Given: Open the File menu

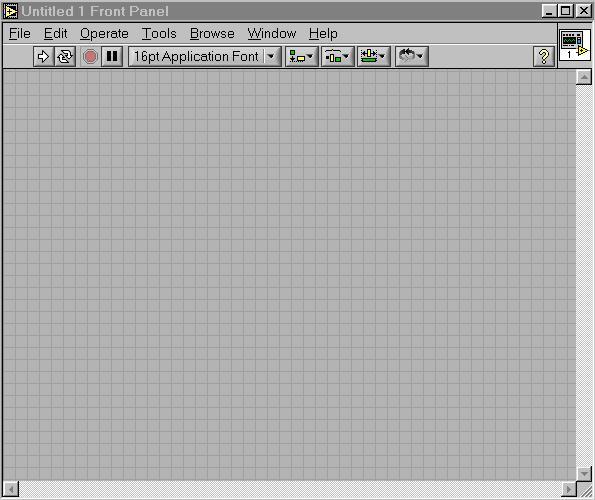Looking at the screenshot, I should (20, 33).
